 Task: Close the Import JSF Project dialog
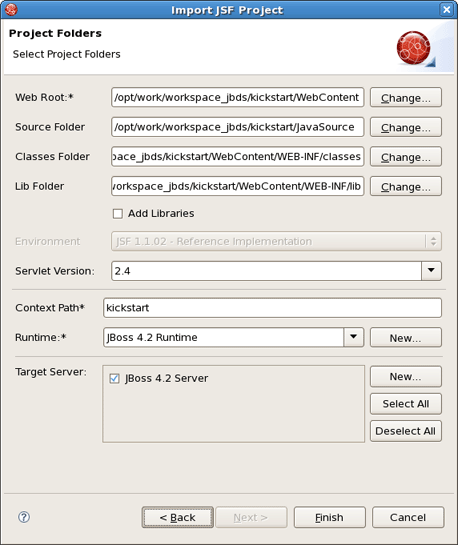coord(447,9)
